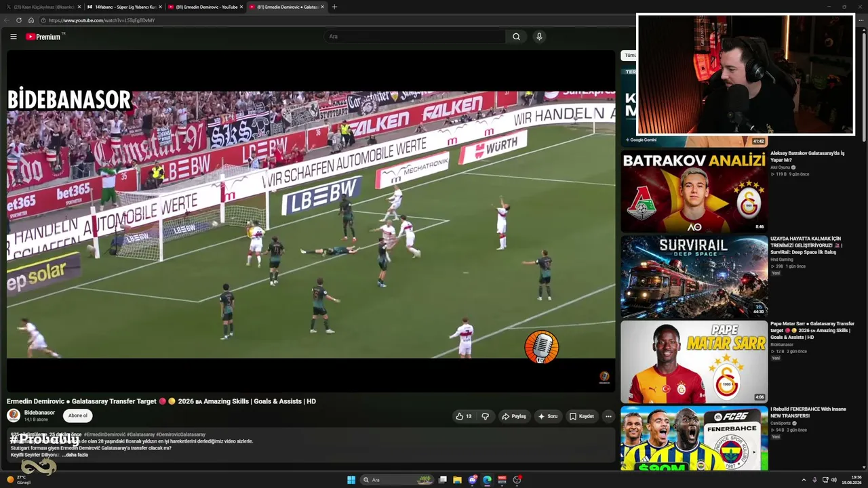The image size is (868, 488).
Task: Click the #DemirovicGalatasaray hashtag
Action: [x=181, y=434]
